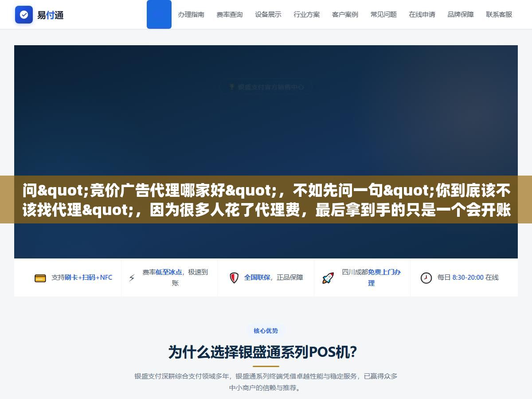Click the banner headline about 竞价广告代理
This screenshot has height=399, width=532.
click(266, 200)
